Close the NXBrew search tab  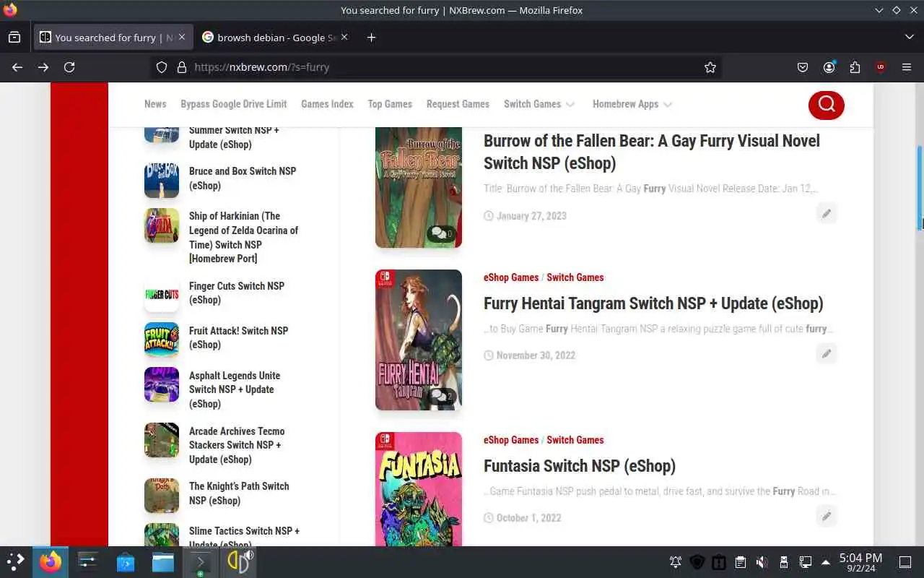[182, 38]
